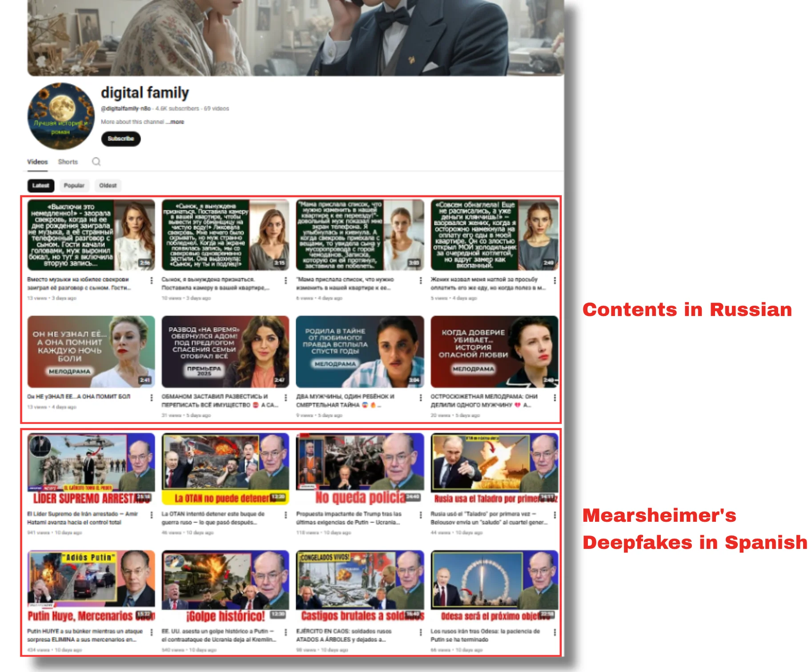Switch to the Videos tab
The width and height of the screenshot is (812, 672).
tap(37, 162)
